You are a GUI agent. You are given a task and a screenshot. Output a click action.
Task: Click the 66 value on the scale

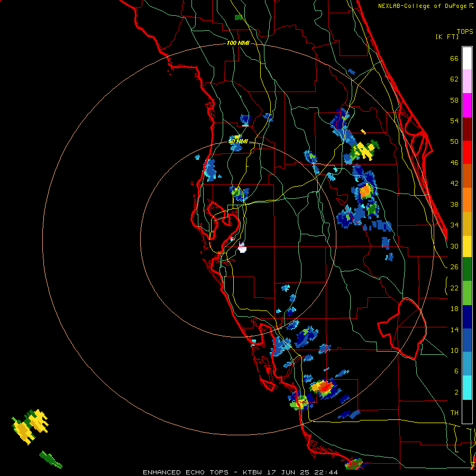tap(454, 59)
